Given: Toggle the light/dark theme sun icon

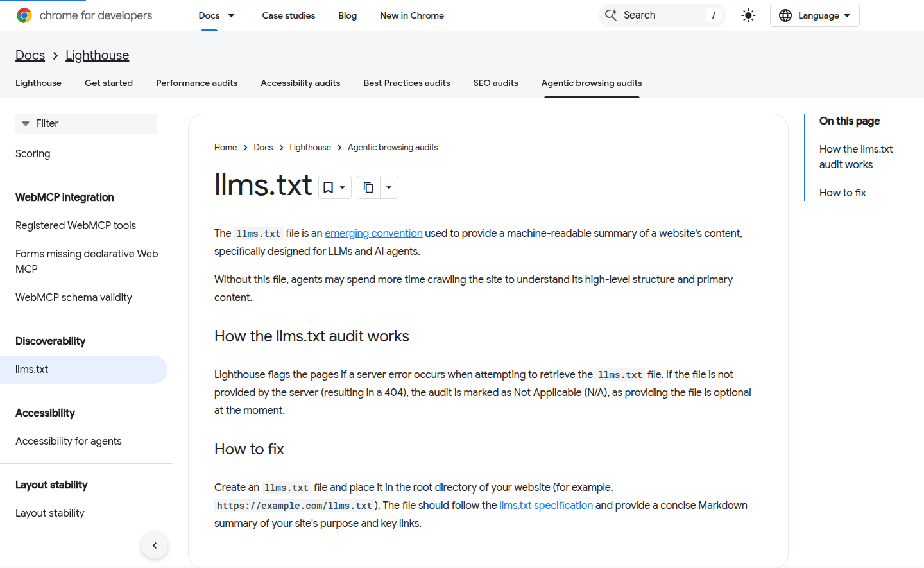Looking at the screenshot, I should pos(748,15).
